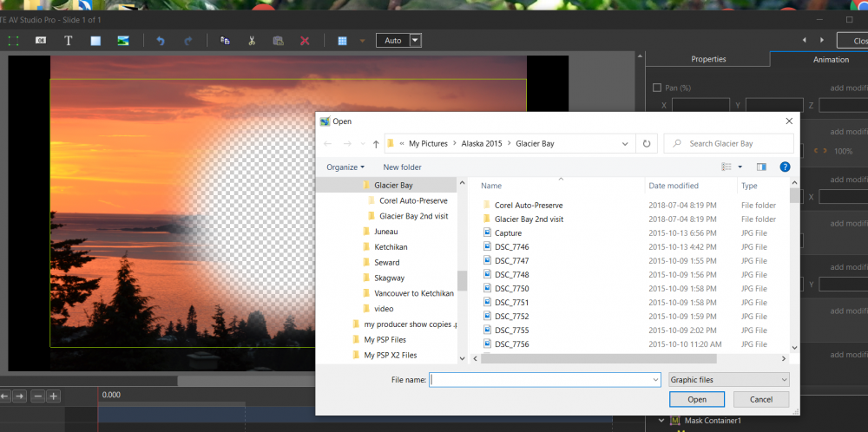
Task: Click the Add Image toolbar icon
Action: click(x=124, y=41)
